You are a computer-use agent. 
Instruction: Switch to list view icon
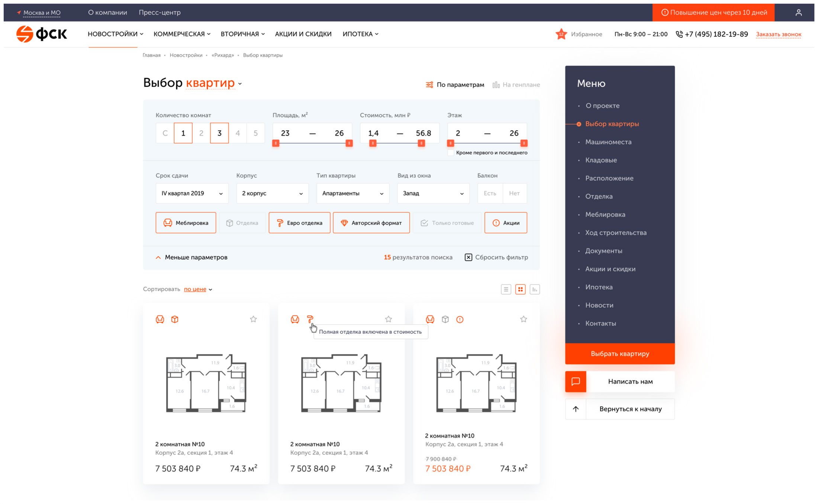[x=506, y=289]
